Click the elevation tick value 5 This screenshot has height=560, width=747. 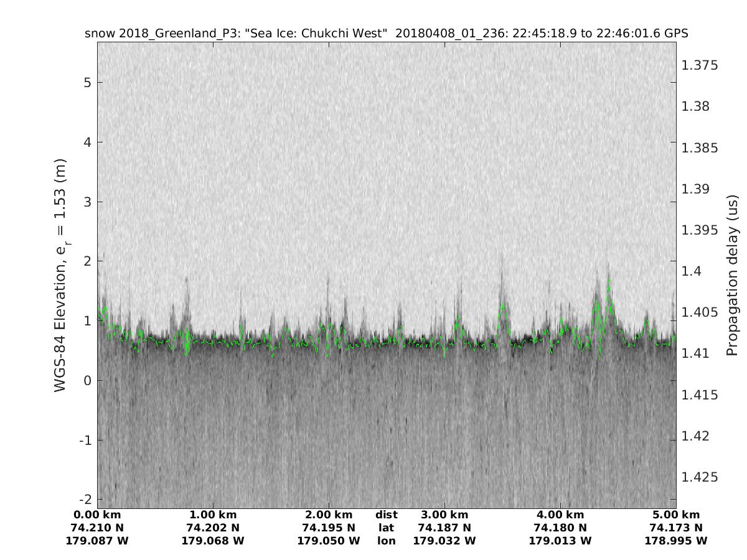[88, 83]
